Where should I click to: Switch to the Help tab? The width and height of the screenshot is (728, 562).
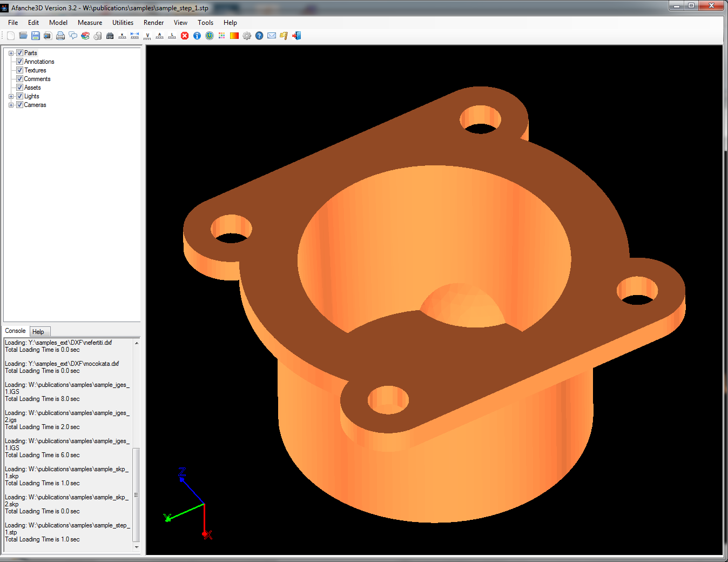pos(38,332)
